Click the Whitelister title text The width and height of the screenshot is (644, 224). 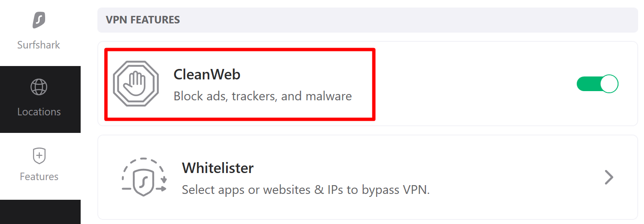click(218, 168)
